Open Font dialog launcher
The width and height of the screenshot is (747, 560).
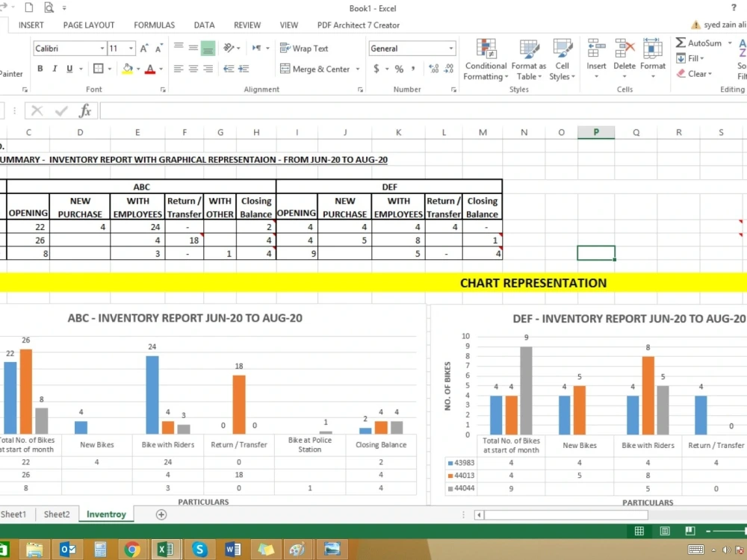click(163, 90)
